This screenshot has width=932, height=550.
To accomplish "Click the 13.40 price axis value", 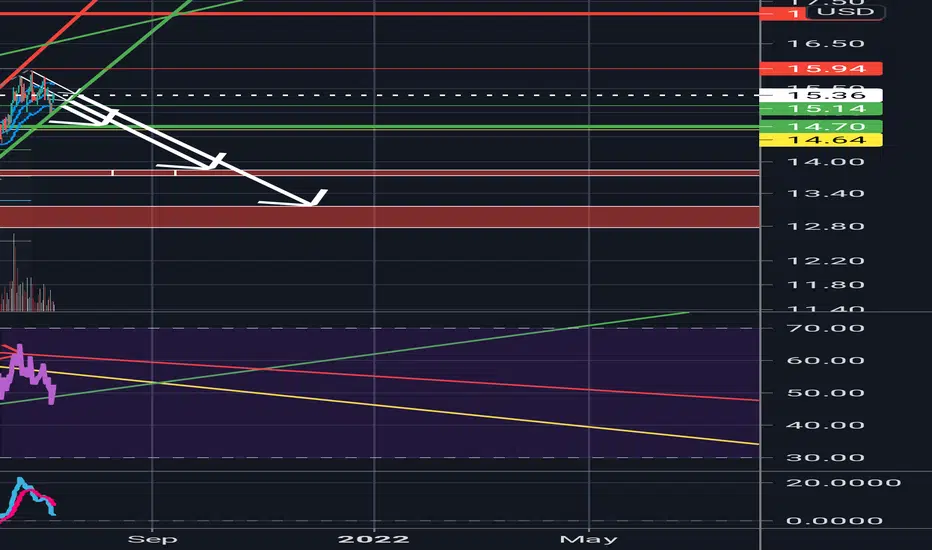I will click(x=826, y=193).
